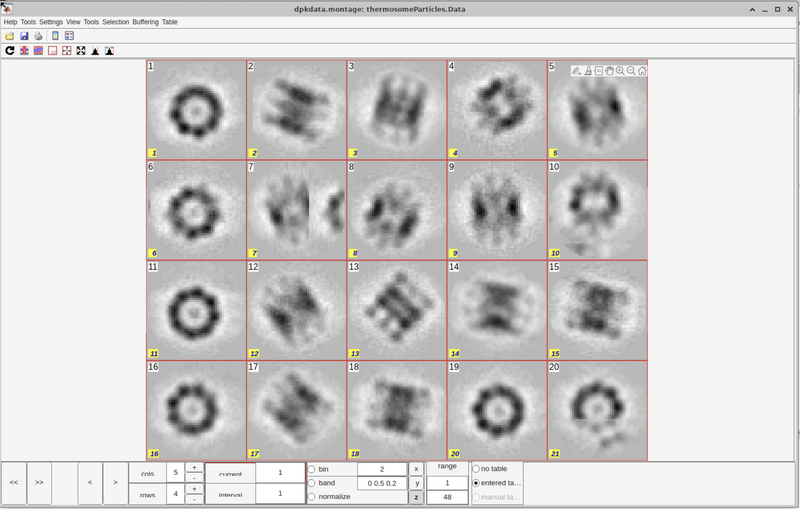Click the band value input field
The height and width of the screenshot is (509, 800).
click(x=381, y=483)
